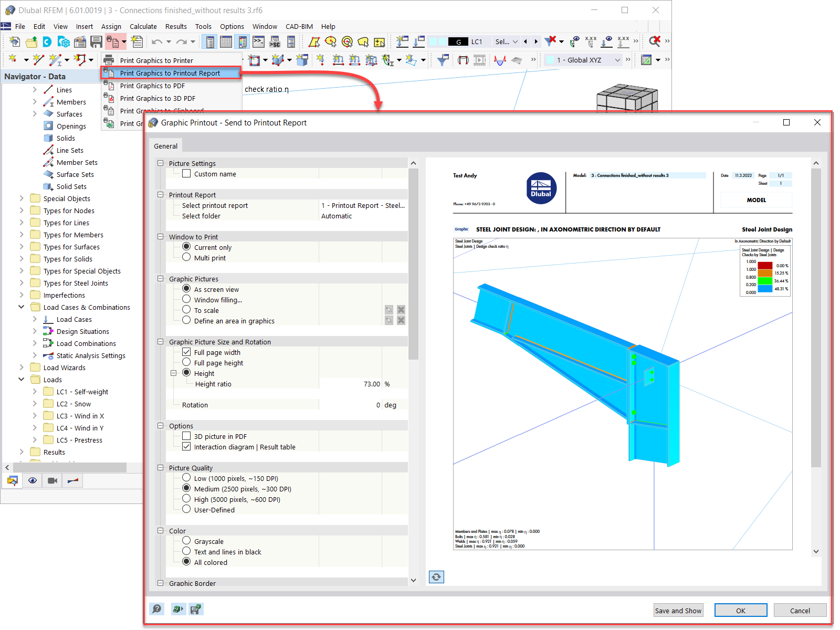The width and height of the screenshot is (840, 630).
Task: Enable the 3D picture in PDF option
Action: click(x=186, y=436)
